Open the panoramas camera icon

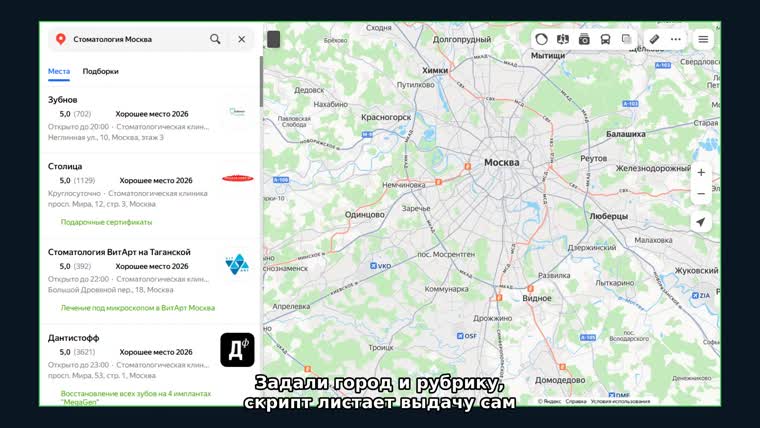[x=584, y=39]
